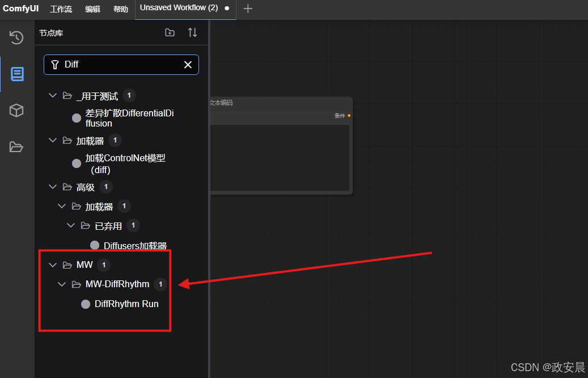
Task: Click the 已弃用 folder label
Action: (108, 226)
